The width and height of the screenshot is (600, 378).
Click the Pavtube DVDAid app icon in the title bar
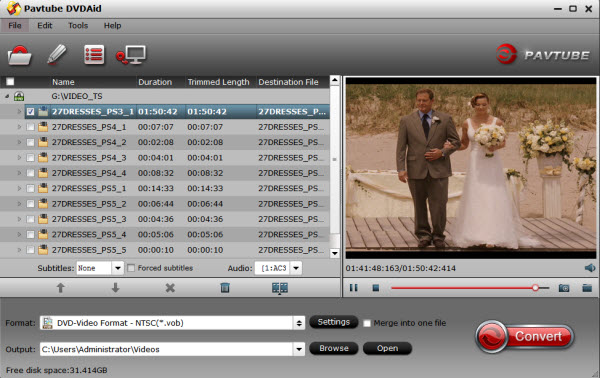[13, 8]
